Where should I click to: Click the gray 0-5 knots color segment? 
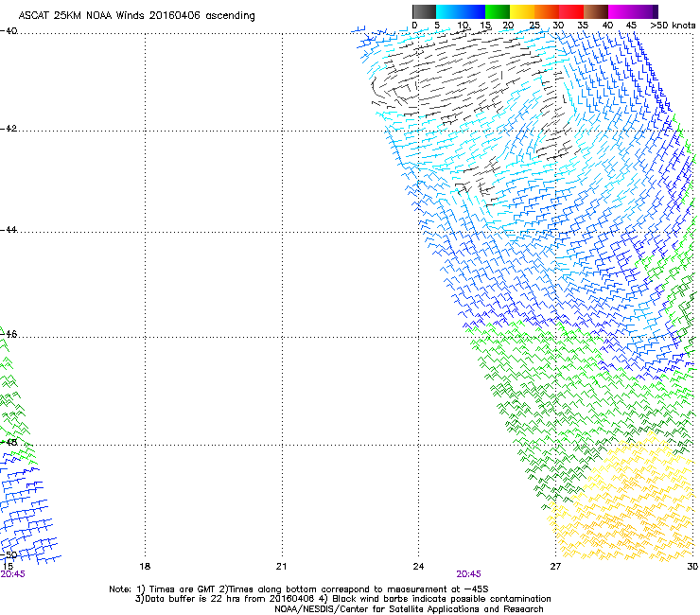[424, 11]
